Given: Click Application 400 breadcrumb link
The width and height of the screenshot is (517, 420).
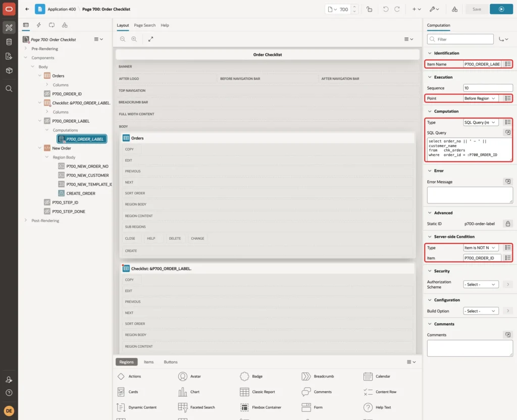Looking at the screenshot, I should tap(62, 9).
